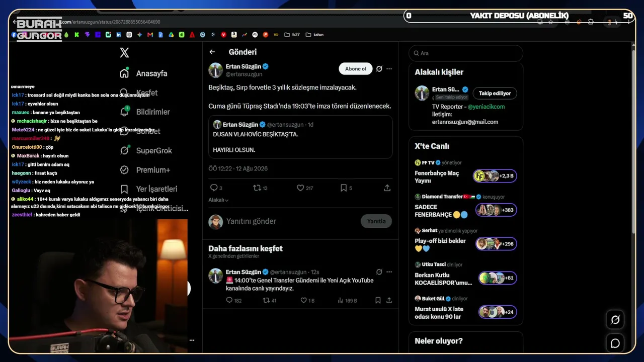
Task: Open the Kick bookmark icon
Action: [x=76, y=35]
